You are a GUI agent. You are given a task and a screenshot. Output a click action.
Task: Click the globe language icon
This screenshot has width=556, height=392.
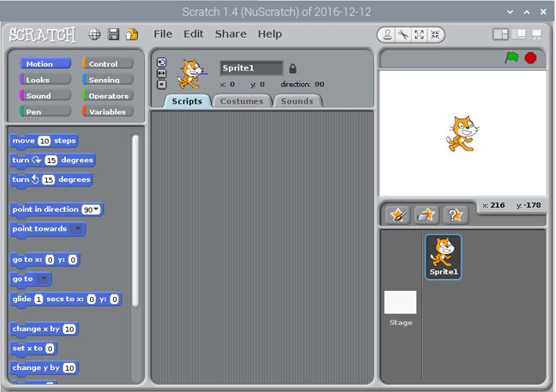point(94,34)
